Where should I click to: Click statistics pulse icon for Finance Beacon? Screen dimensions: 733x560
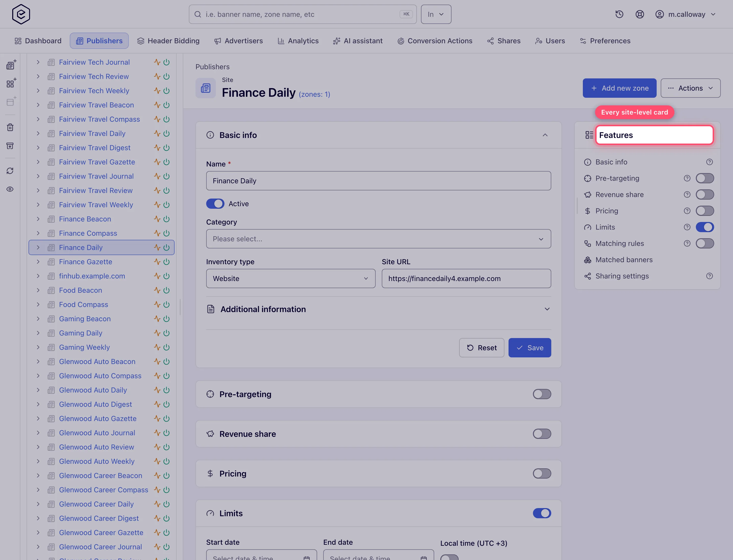coord(157,219)
